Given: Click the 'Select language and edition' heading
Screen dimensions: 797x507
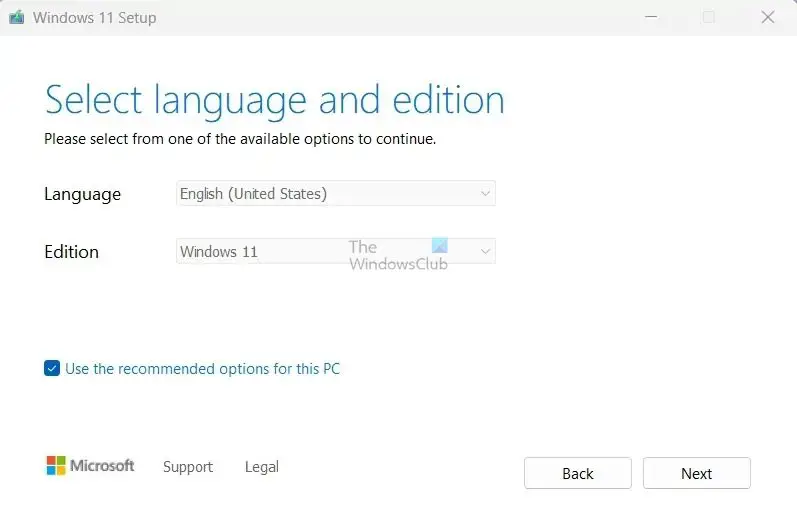Looking at the screenshot, I should [x=274, y=101].
